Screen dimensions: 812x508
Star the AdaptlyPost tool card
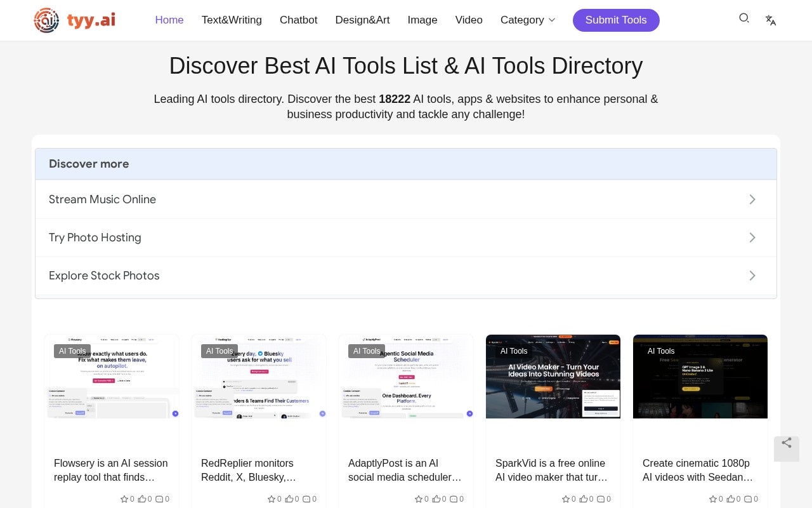tap(419, 499)
